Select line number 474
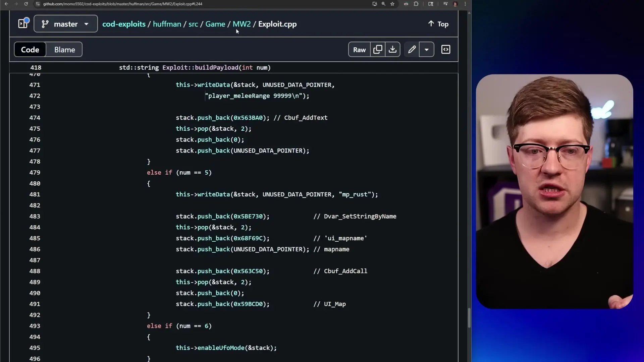Screen dimensions: 644x362 pyautogui.click(x=35, y=118)
